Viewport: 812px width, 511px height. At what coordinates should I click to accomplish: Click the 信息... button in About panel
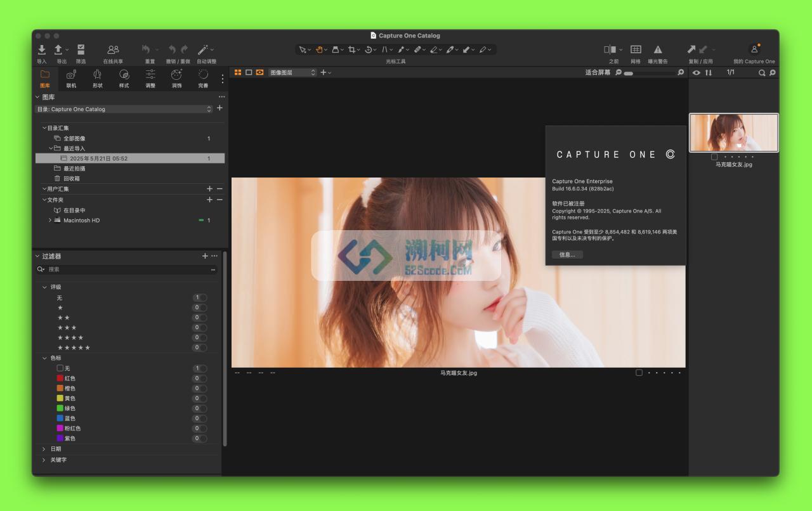click(567, 254)
